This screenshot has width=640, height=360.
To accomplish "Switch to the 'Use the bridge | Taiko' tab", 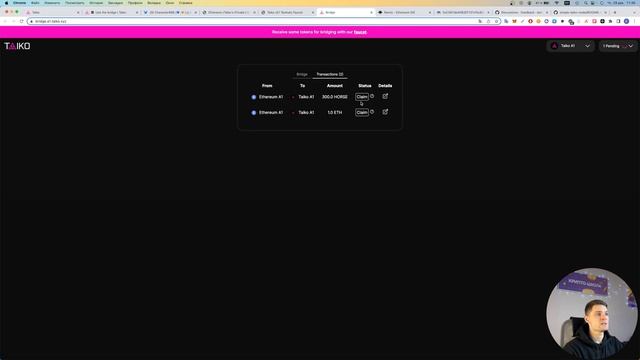I will click(111, 12).
